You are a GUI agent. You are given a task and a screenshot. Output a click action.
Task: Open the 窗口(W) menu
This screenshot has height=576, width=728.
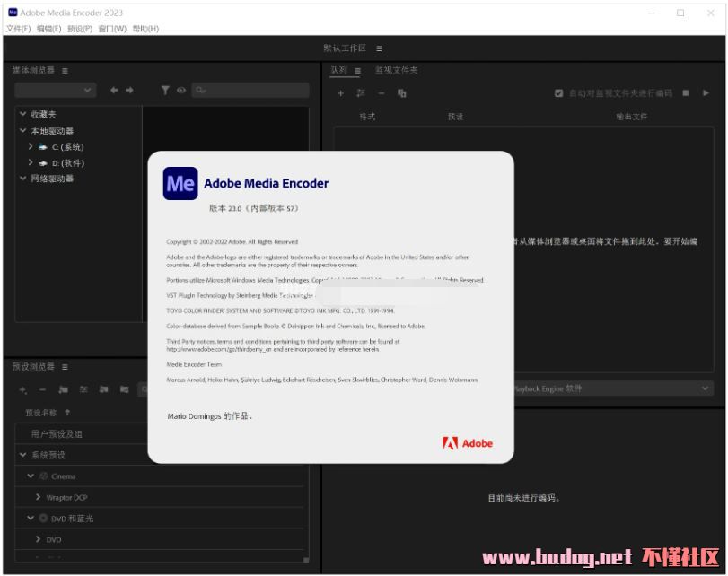[x=112, y=29]
